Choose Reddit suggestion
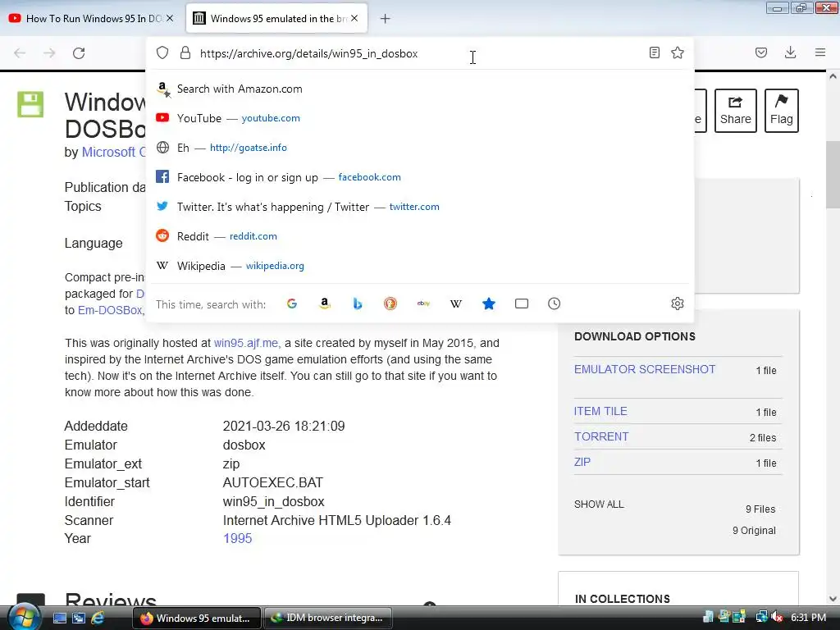Screen dimensions: 840x630 point(421,236)
